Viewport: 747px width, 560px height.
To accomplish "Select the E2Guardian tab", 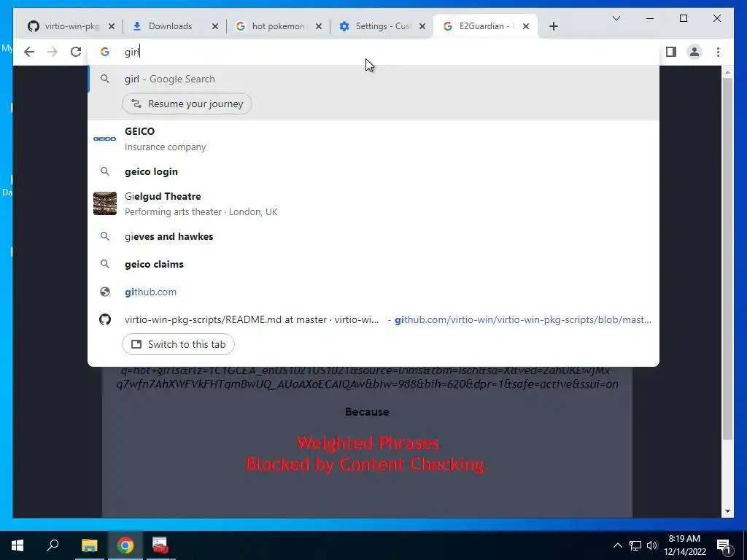I will tap(485, 26).
